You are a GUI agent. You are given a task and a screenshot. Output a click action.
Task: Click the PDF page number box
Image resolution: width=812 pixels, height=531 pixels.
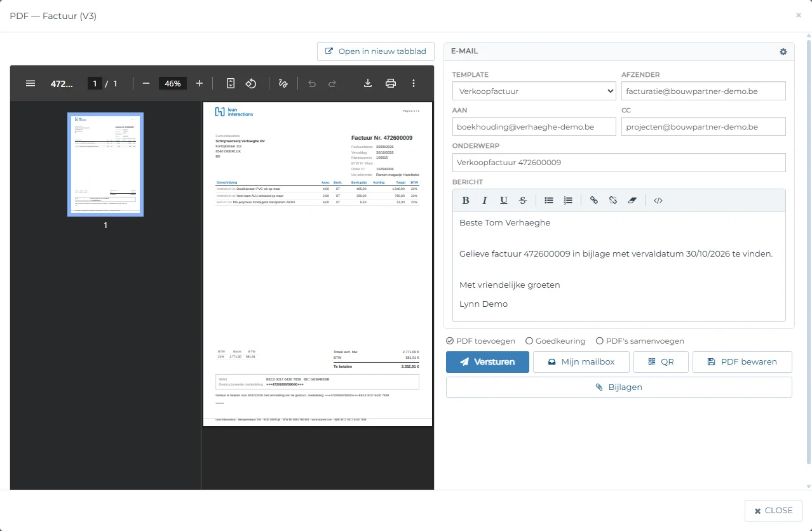click(x=95, y=83)
